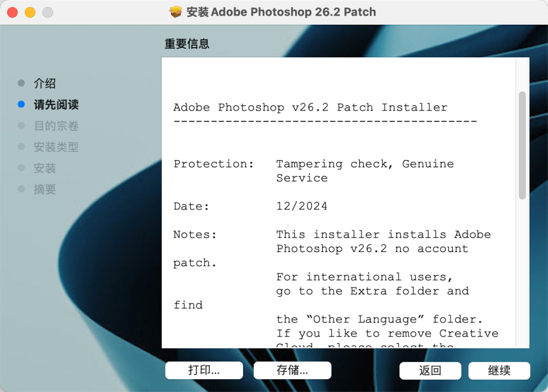Screen dimensions: 548x392
Task: Click the package box icon in title bar
Action: tap(176, 12)
